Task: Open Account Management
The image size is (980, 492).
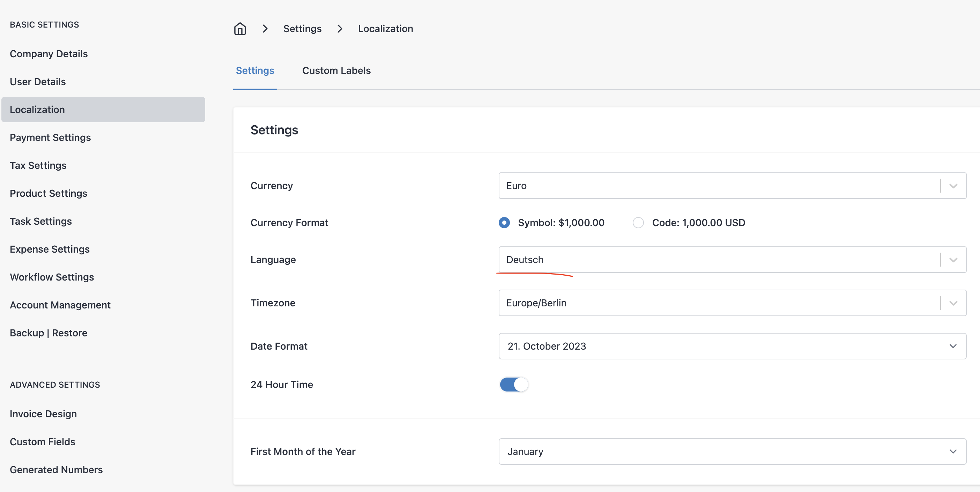Action: tap(60, 305)
